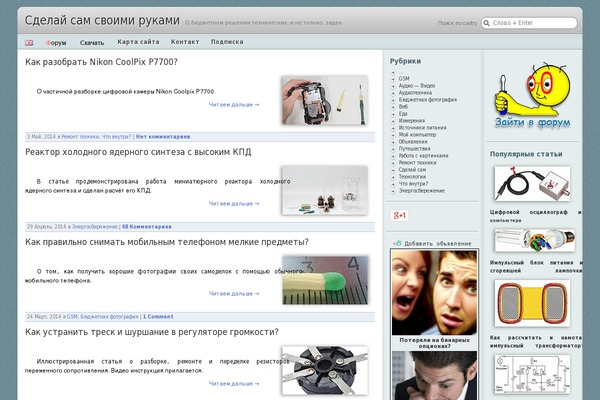Click the search magnifier icon
This screenshot has width=600, height=400.
pyautogui.click(x=486, y=23)
